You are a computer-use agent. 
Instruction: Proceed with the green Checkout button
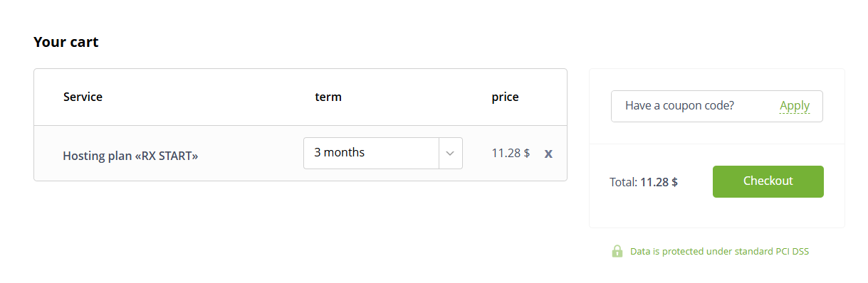(768, 181)
